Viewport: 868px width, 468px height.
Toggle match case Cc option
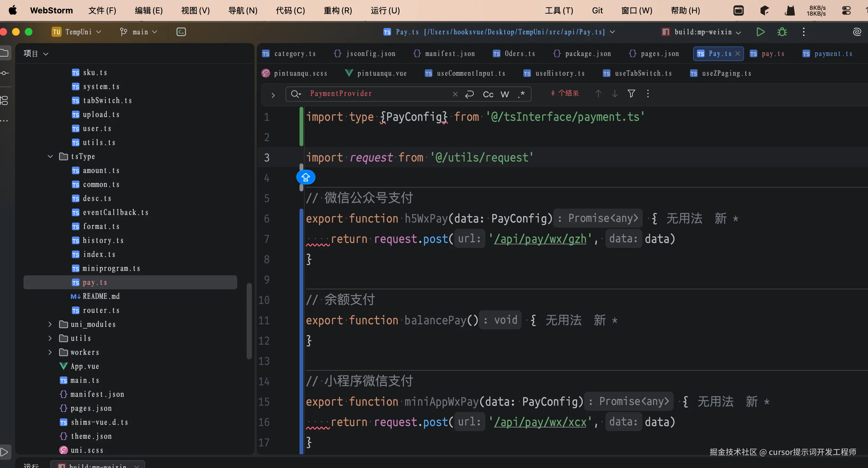[x=488, y=94]
